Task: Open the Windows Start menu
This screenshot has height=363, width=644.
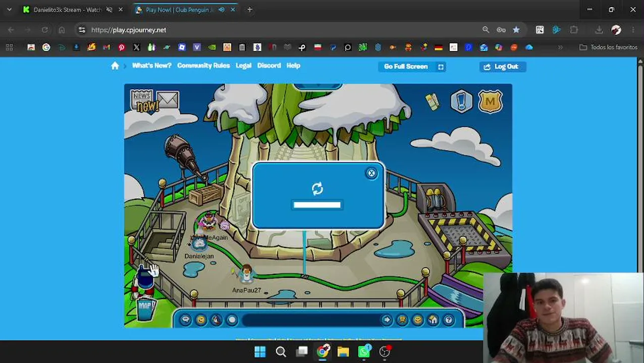Action: point(260,351)
